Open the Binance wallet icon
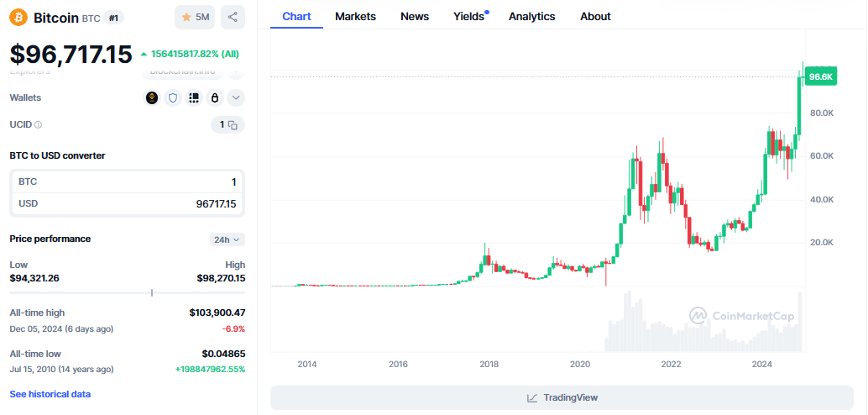Image resolution: width=868 pixels, height=415 pixels. (x=152, y=97)
